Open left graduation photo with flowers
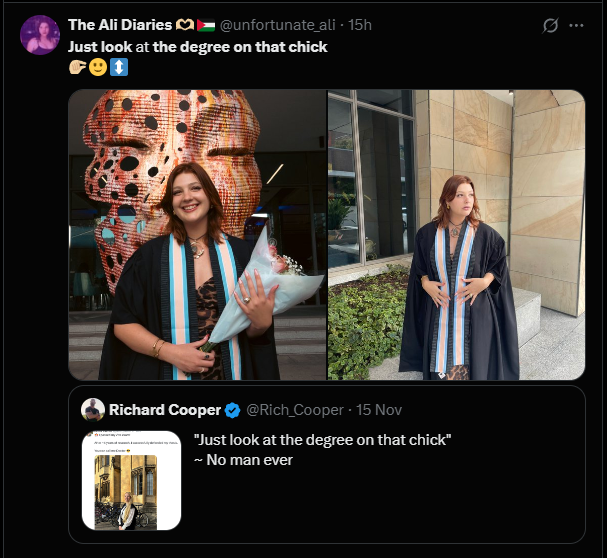The image size is (607, 558). (197, 235)
